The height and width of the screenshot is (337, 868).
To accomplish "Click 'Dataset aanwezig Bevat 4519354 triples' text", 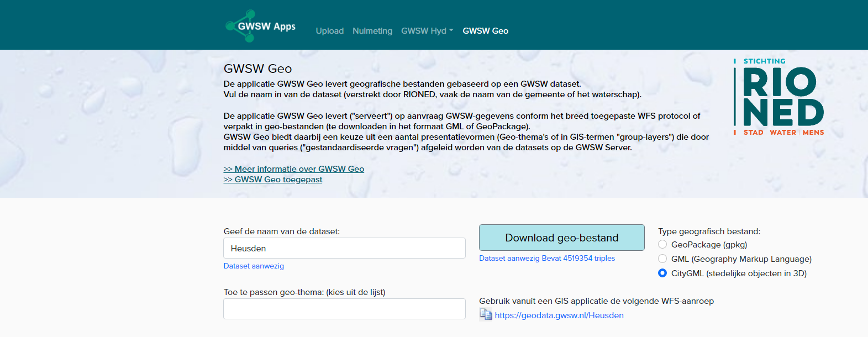I will (547, 258).
